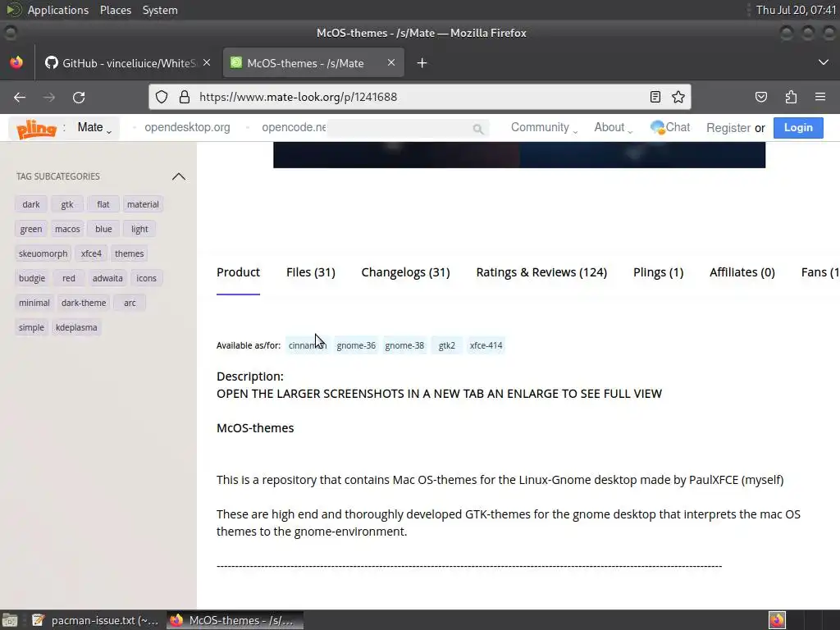This screenshot has width=840, height=630.
Task: Open a new browser tab
Action: coord(422,63)
